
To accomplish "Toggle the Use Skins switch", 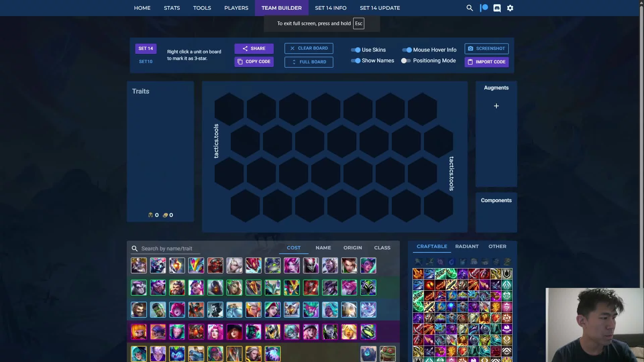I will coord(356,50).
